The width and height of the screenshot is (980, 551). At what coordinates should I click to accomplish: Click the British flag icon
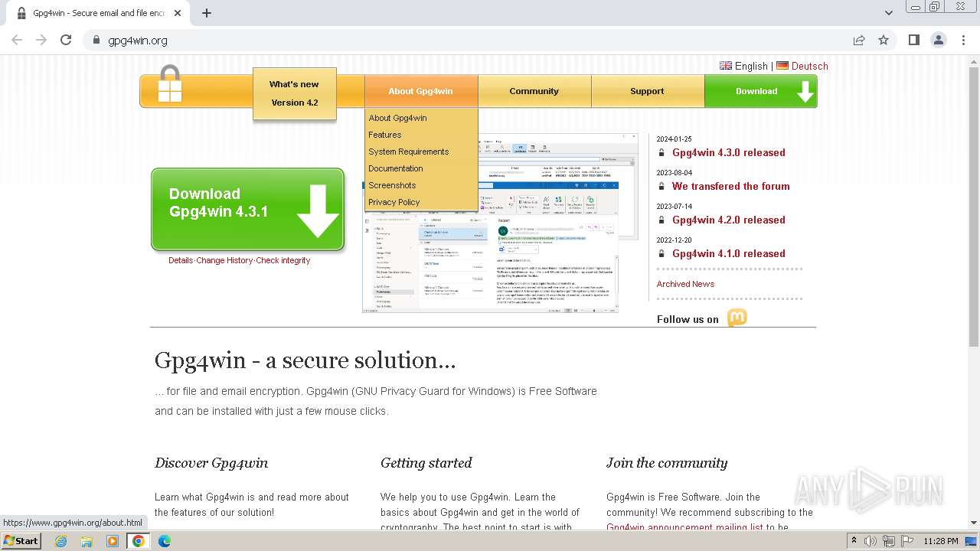tap(726, 66)
